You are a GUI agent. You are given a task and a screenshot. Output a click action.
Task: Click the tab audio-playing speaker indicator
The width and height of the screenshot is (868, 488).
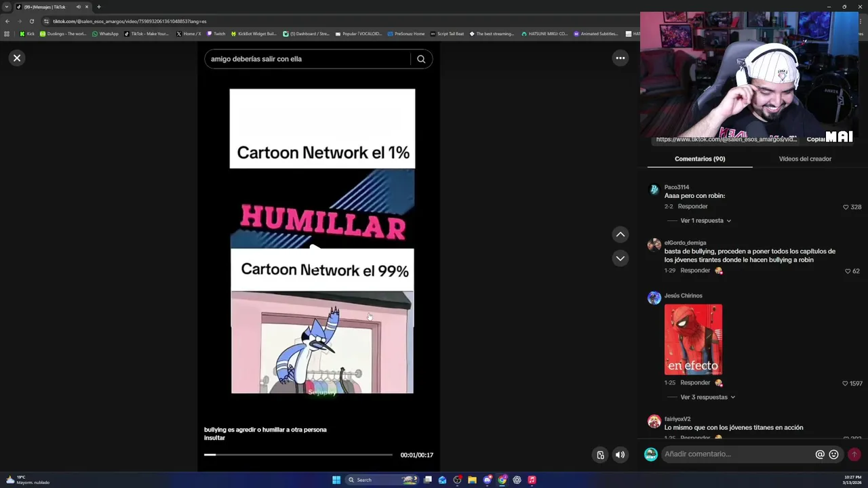coord(79,7)
